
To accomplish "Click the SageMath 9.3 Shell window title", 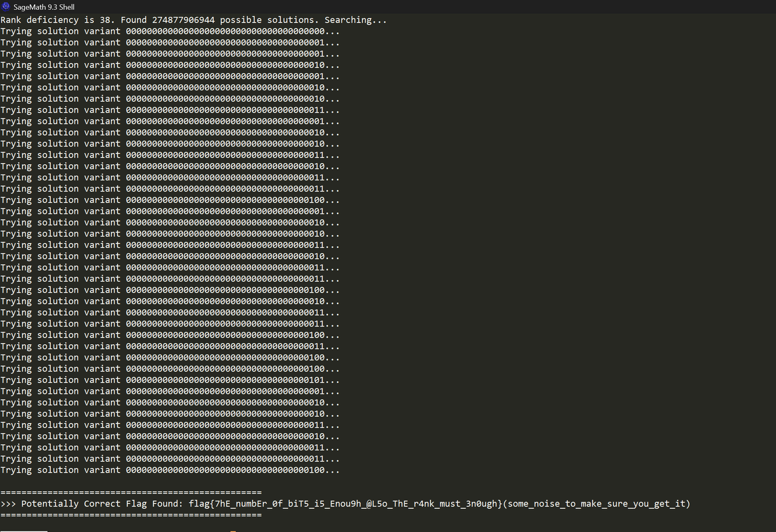I will click(44, 7).
